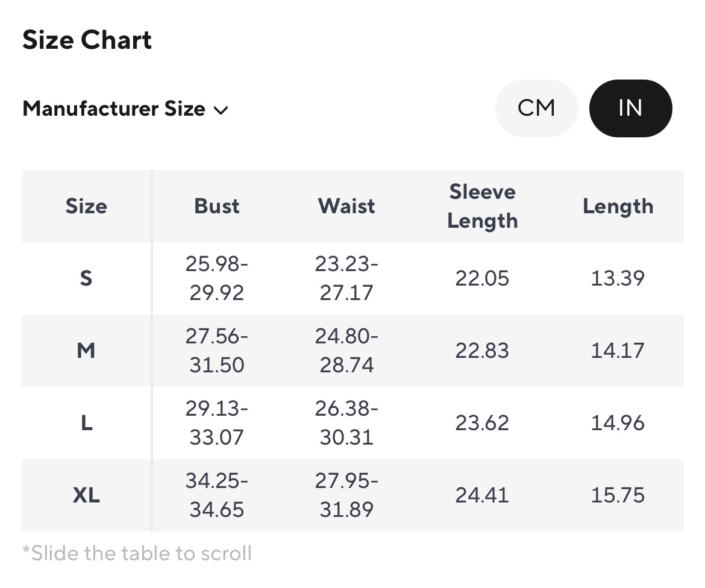705x588 pixels.
Task: Select the L size row label
Action: (x=86, y=423)
